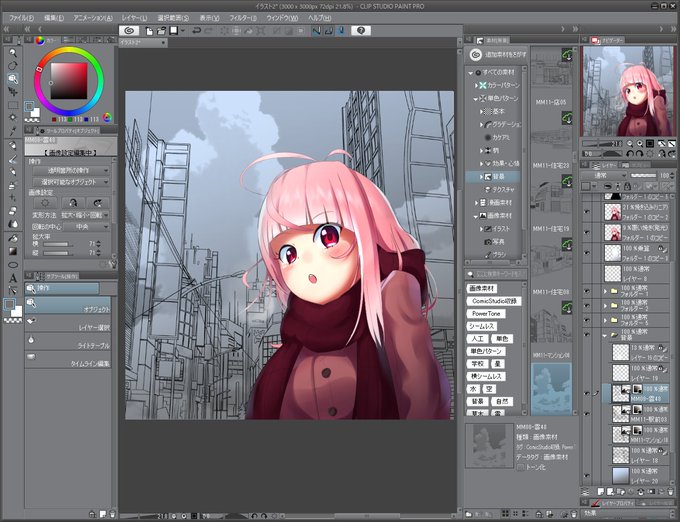Delete layer with trash icon in Layer panel
The width and height of the screenshot is (680, 522).
pos(670,492)
